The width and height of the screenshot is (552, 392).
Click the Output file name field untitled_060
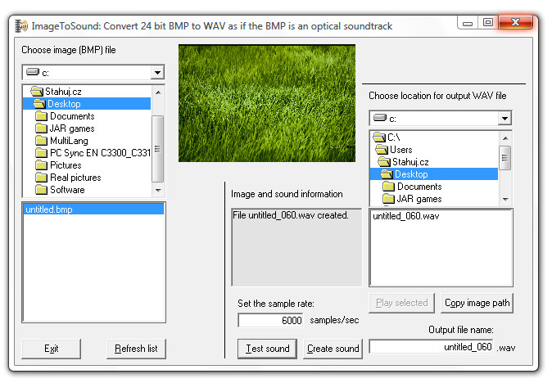(432, 347)
